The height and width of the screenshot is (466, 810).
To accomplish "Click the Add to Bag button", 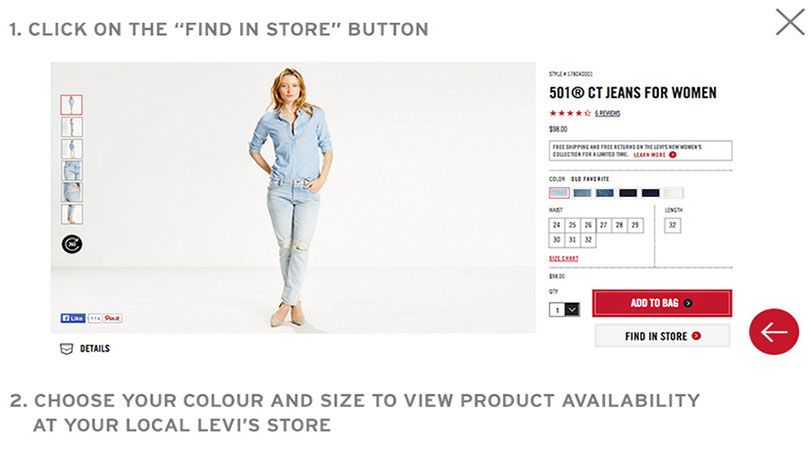I will click(x=662, y=303).
